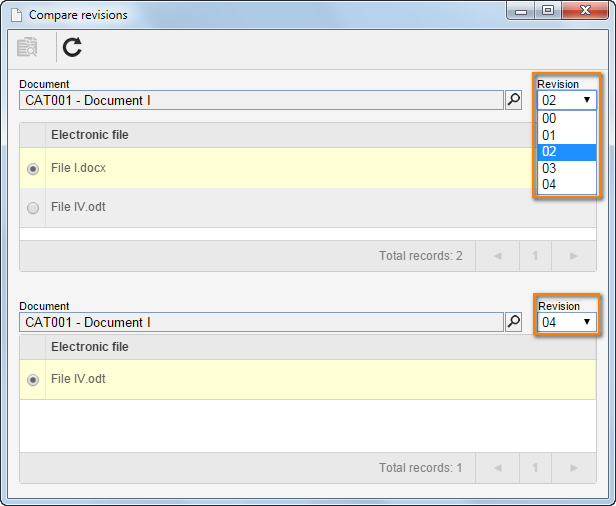Select the File IV.odt radio button in the top list
616x506 pixels.
pyautogui.click(x=33, y=207)
